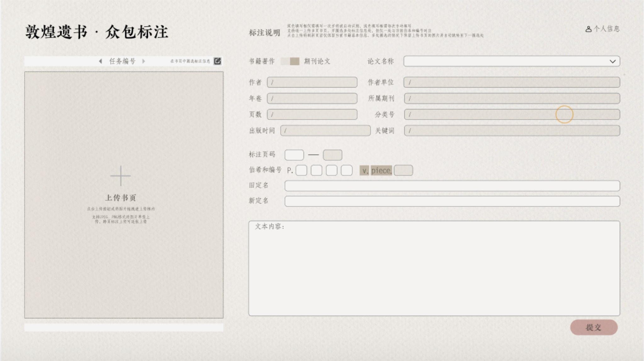The width and height of the screenshot is (644, 361).
Task: Click into the 旧定名 text field
Action: (x=452, y=186)
